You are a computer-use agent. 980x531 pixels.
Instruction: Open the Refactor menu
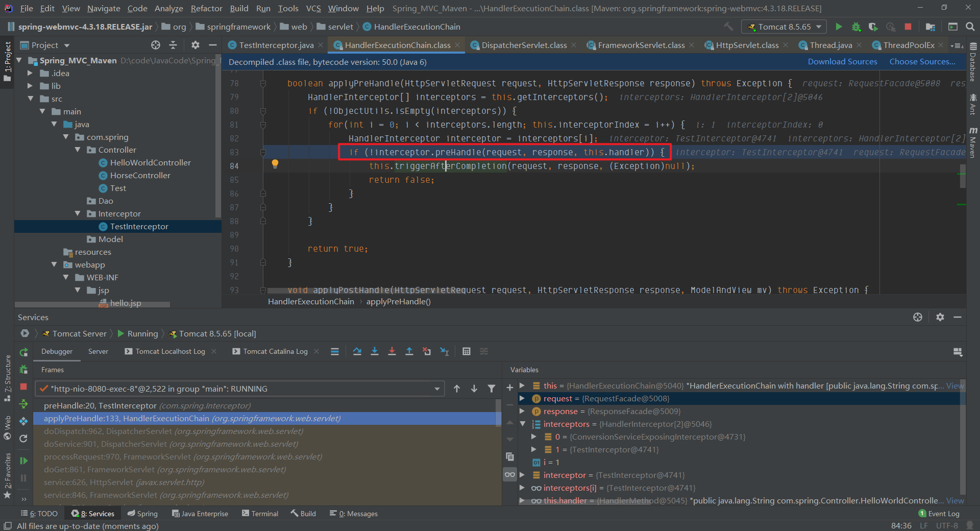point(206,8)
